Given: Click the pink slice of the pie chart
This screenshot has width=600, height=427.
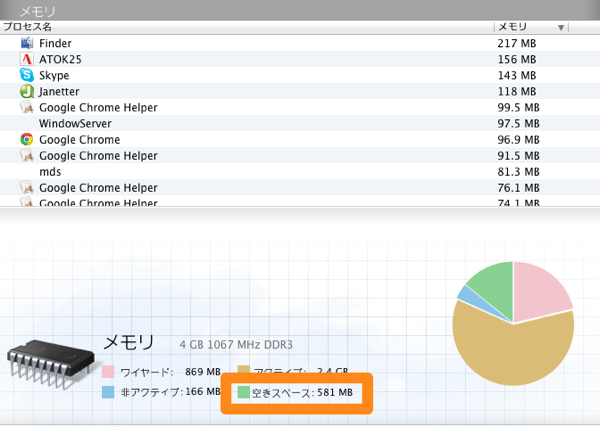Looking at the screenshot, I should coord(540,293).
